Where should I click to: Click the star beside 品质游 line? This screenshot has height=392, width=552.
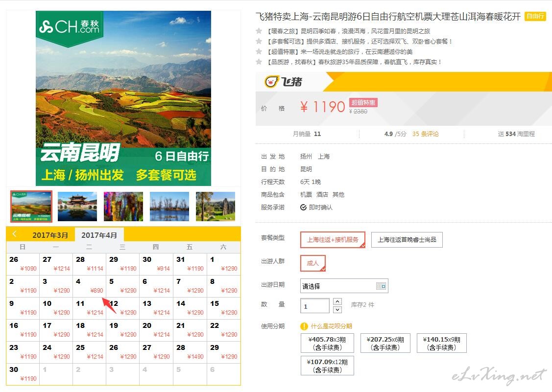(x=259, y=62)
